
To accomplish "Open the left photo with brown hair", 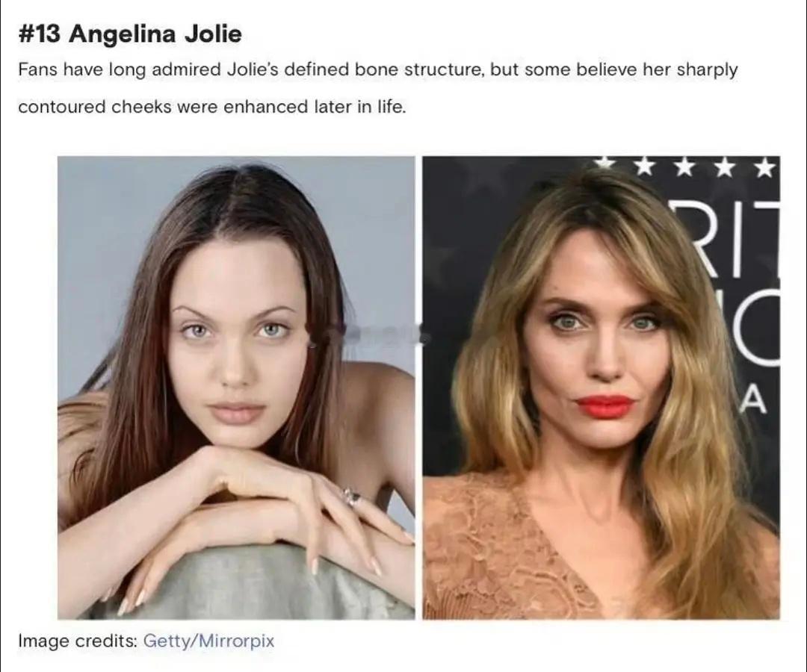I will (236, 388).
